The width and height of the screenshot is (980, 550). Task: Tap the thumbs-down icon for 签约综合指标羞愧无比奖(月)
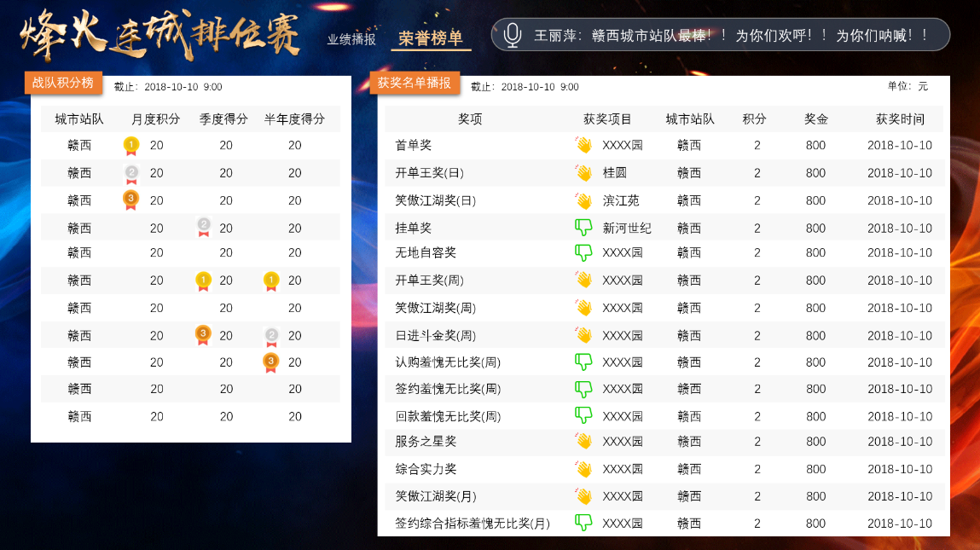(583, 523)
